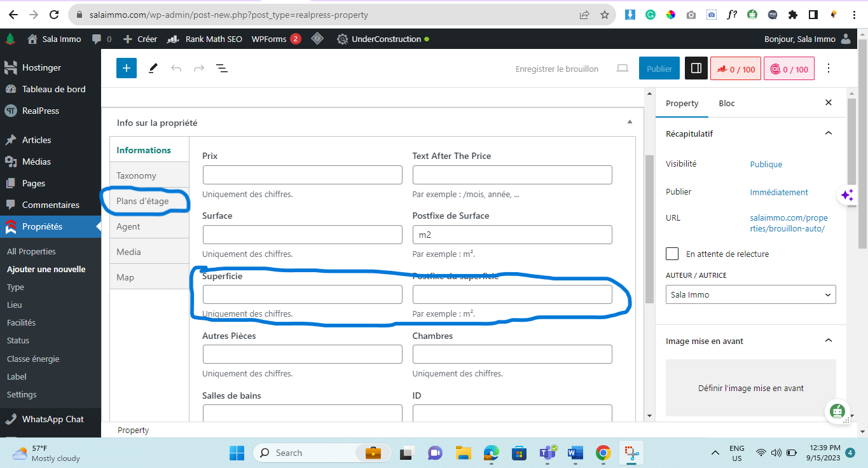This screenshot has height=468, width=868.
Task: Open Grammarly extension icon
Action: pyautogui.click(x=650, y=15)
